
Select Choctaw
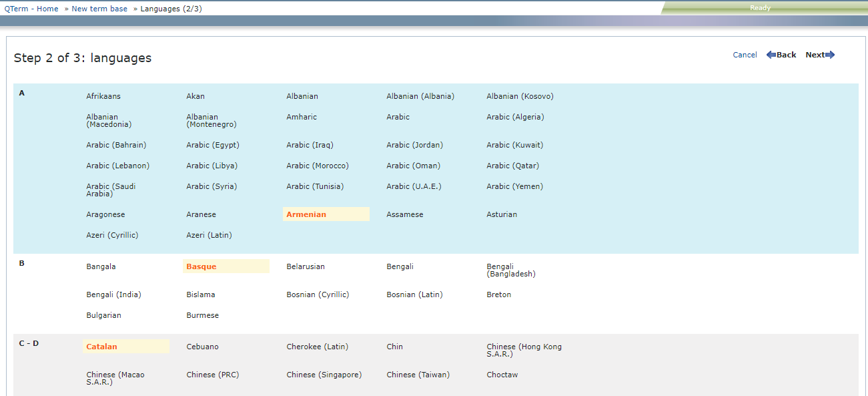pyautogui.click(x=501, y=375)
